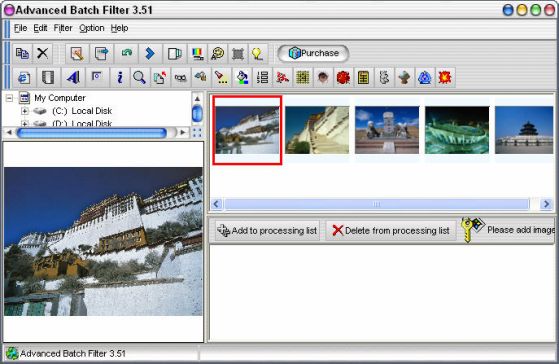The width and height of the screenshot is (559, 364).
Task: Click the four-dot corner icon under the tree
Action: tap(197, 133)
